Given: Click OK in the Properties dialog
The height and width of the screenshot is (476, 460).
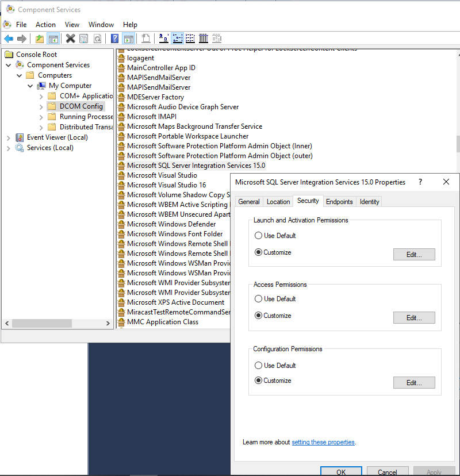Looking at the screenshot, I should 341,471.
